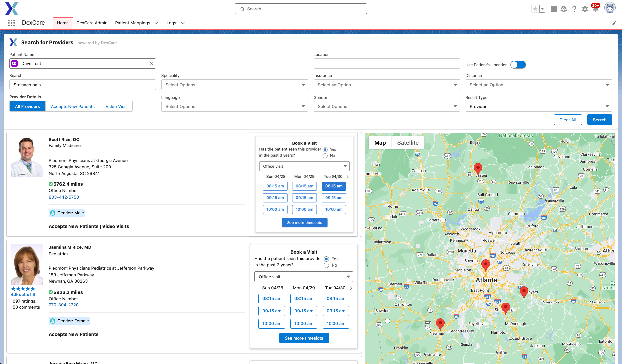Viewport: 622px width, 364px height.
Task: Enable Use Patient's Location toggle
Action: pos(518,65)
